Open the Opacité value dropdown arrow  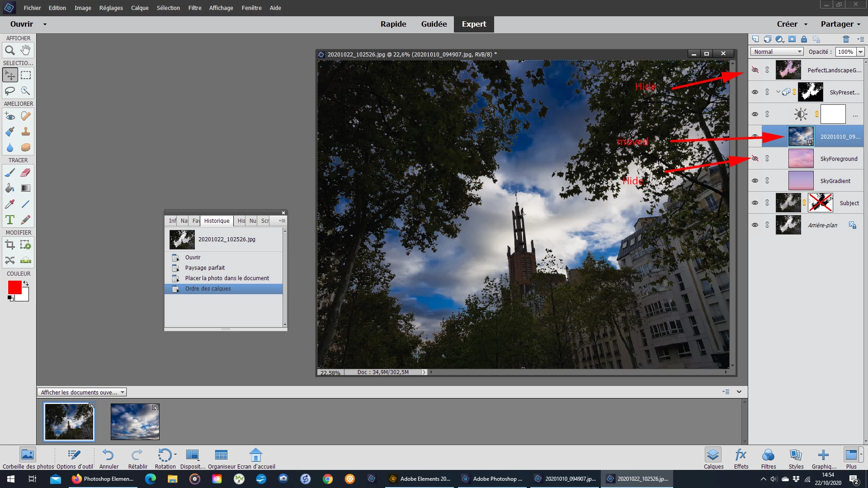click(x=860, y=52)
